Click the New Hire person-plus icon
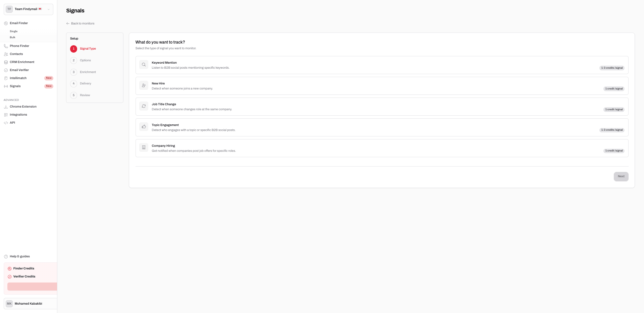 click(144, 85)
